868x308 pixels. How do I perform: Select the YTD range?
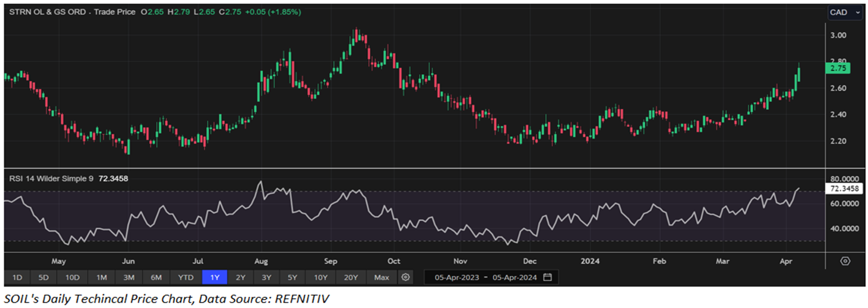point(185,277)
